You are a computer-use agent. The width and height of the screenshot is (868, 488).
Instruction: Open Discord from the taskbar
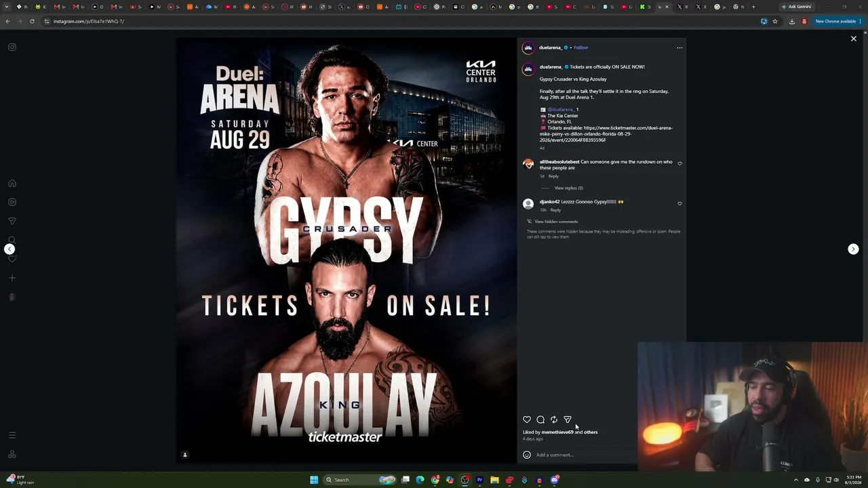tap(554, 480)
